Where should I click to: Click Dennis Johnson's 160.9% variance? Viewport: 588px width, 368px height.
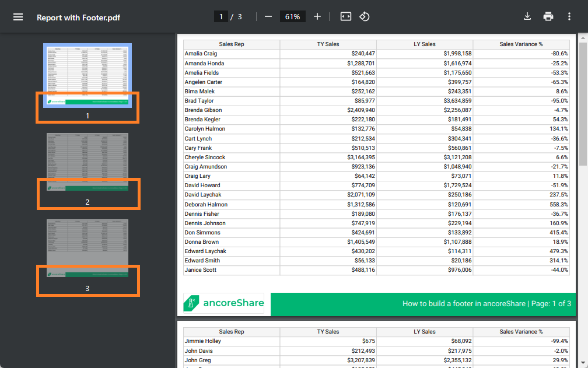(x=559, y=223)
